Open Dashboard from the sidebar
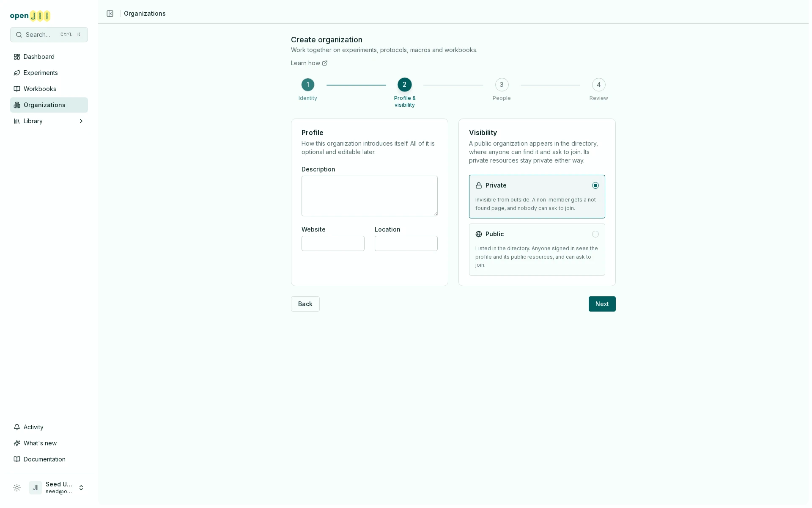812x508 pixels. (49, 57)
